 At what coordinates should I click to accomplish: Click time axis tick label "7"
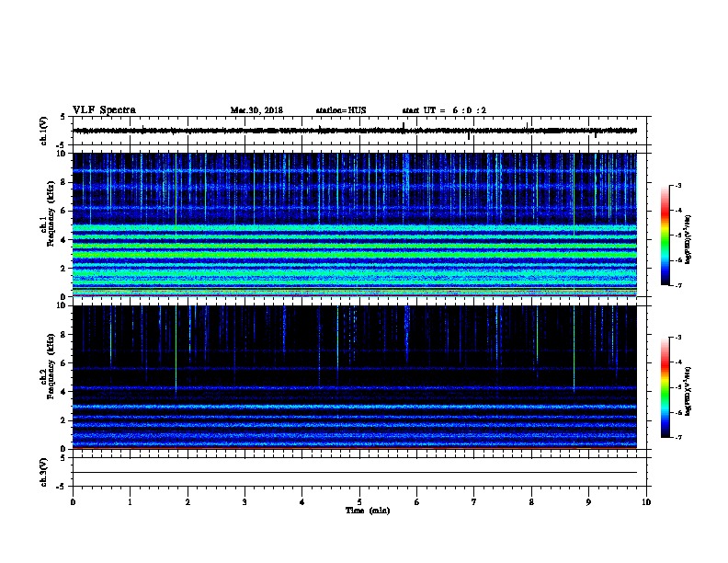[x=474, y=502]
